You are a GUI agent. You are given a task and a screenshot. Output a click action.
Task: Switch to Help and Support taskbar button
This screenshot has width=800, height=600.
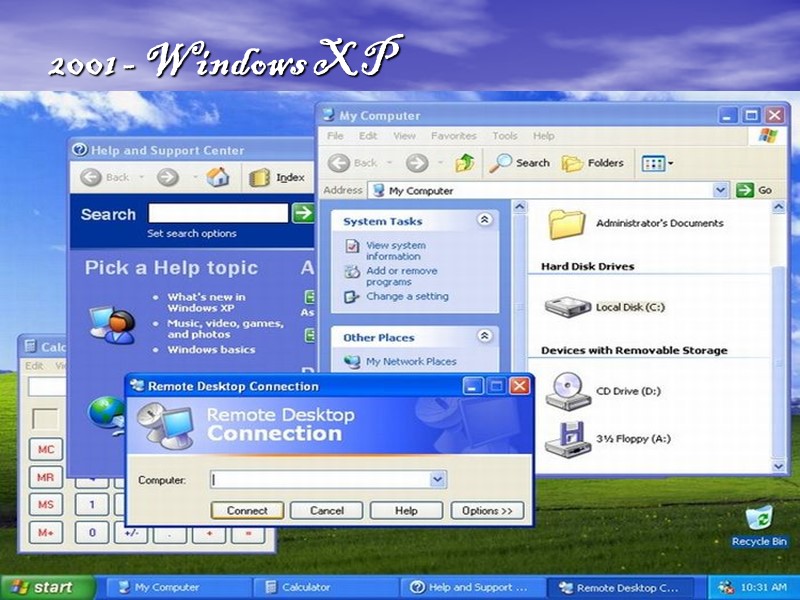[x=472, y=587]
